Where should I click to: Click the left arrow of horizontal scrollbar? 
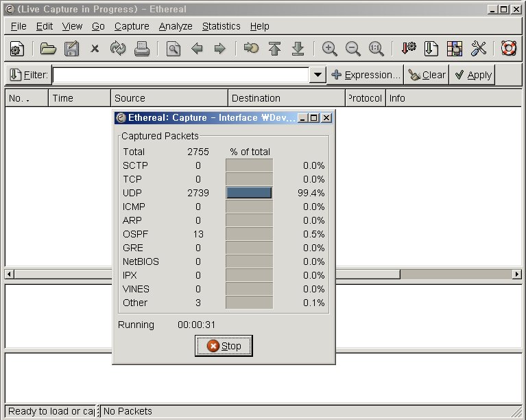[10, 275]
